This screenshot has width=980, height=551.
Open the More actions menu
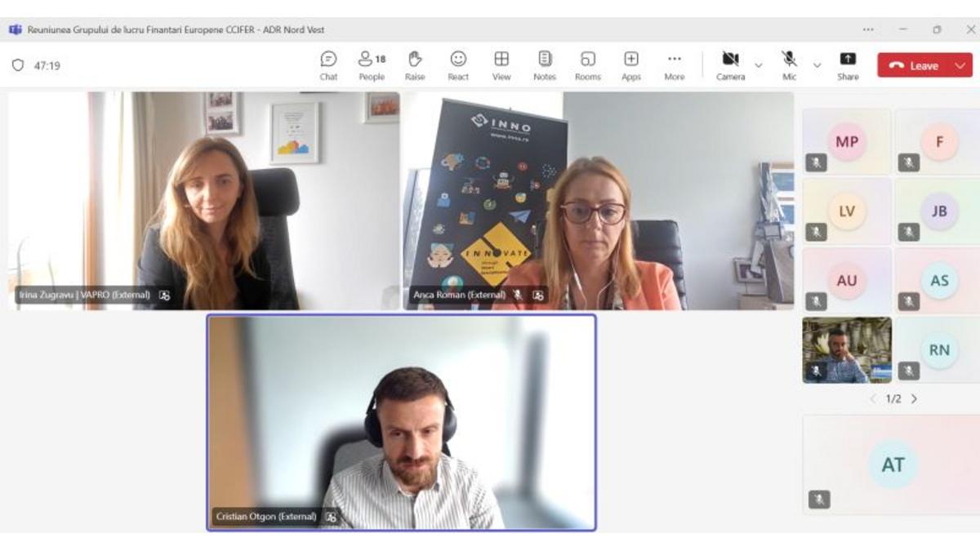pyautogui.click(x=674, y=65)
